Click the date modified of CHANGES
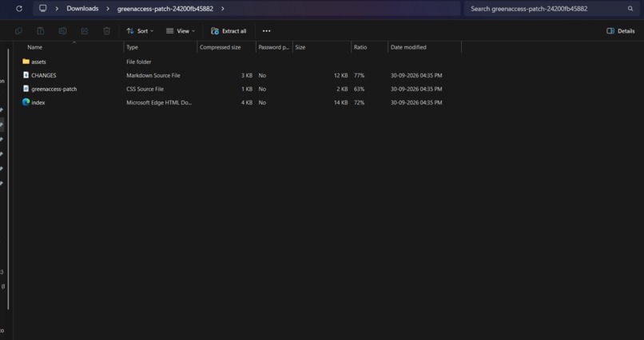644x340 pixels. 416,76
